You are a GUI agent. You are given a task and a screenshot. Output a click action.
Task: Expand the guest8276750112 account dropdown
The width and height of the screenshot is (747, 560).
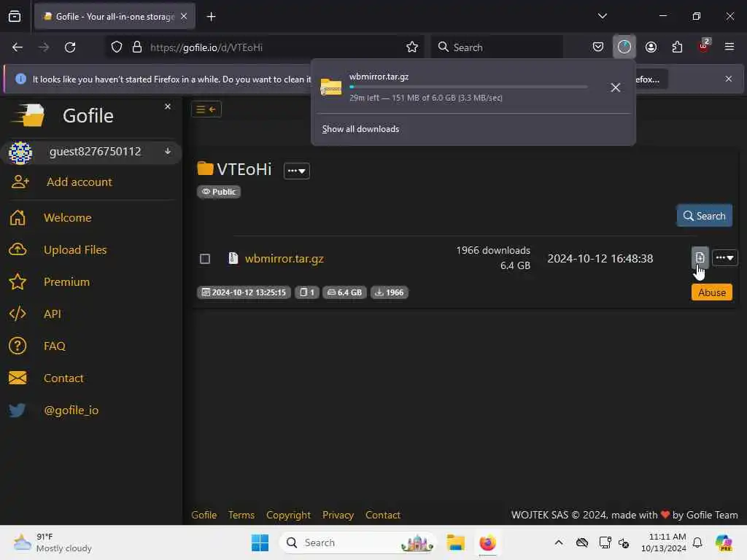tap(168, 152)
